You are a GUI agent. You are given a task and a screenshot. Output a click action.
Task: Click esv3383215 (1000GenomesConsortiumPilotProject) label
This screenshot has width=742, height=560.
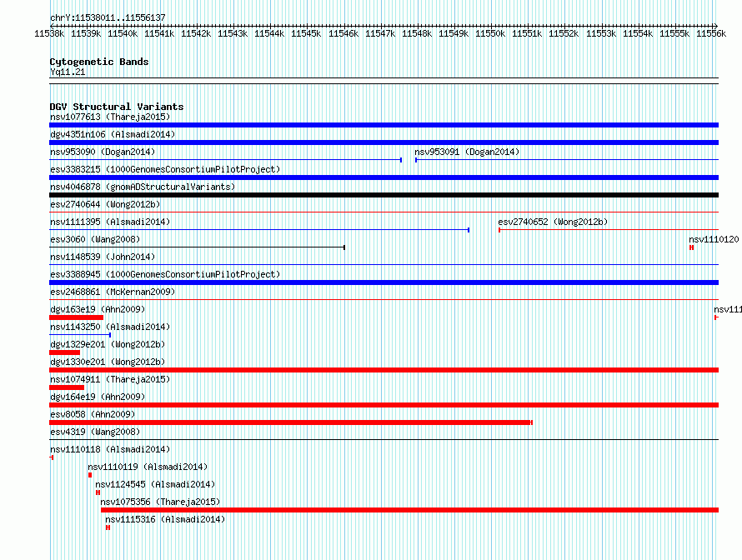click(165, 169)
